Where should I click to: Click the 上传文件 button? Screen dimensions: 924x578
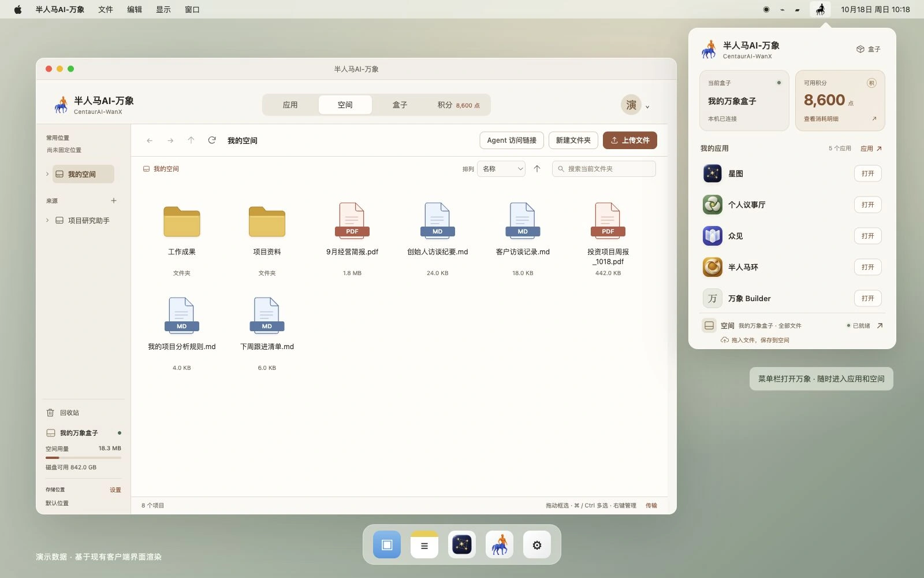pos(630,140)
